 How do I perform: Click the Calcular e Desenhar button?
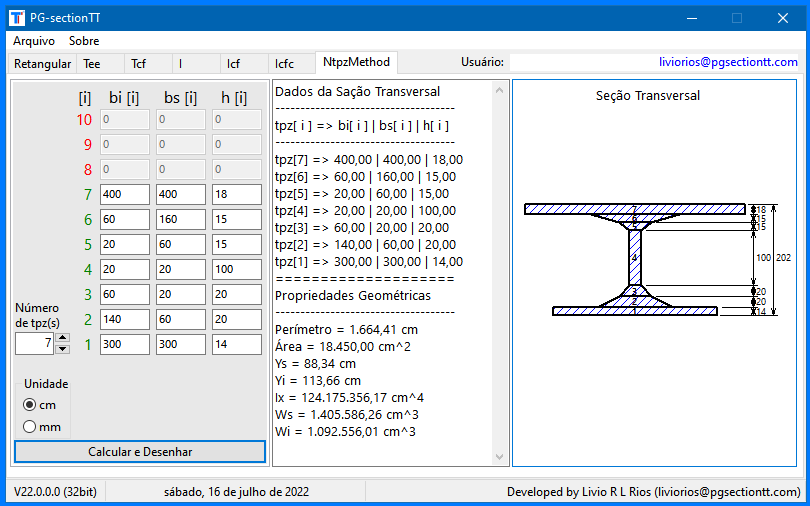[140, 452]
